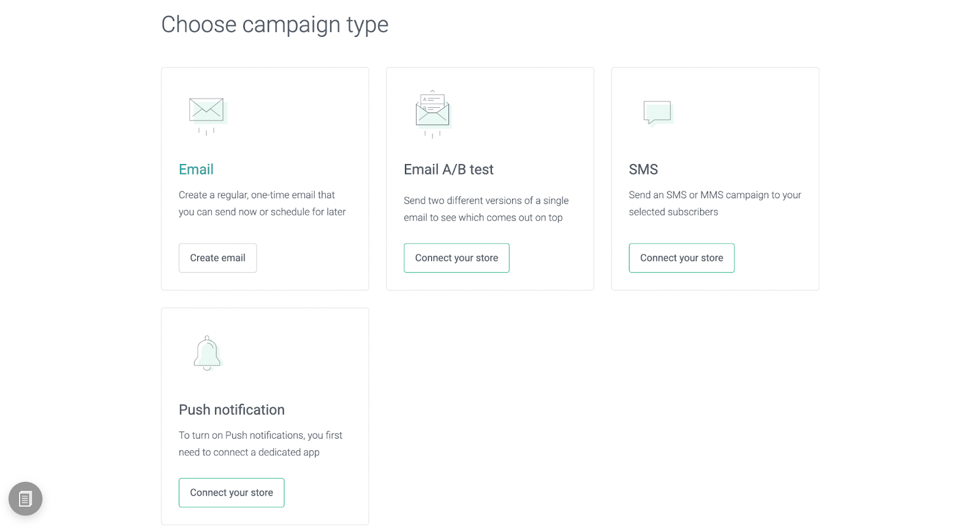Click the 'Choose campaign type' page title
The width and height of the screenshot is (980, 530).
(274, 24)
